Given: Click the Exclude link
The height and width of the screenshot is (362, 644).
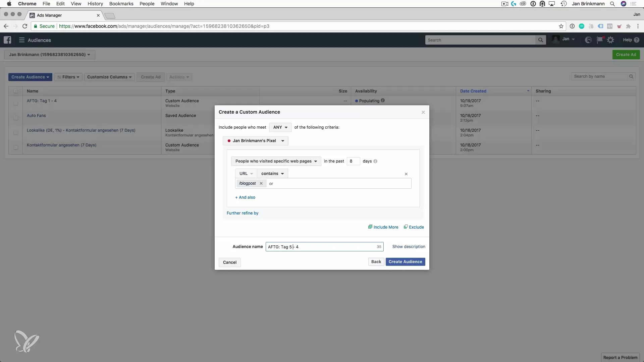Looking at the screenshot, I should point(414,227).
